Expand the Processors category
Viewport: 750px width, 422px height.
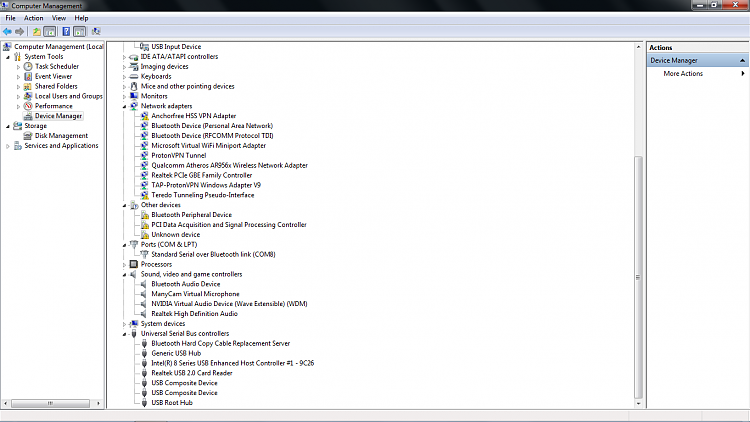(x=124, y=265)
